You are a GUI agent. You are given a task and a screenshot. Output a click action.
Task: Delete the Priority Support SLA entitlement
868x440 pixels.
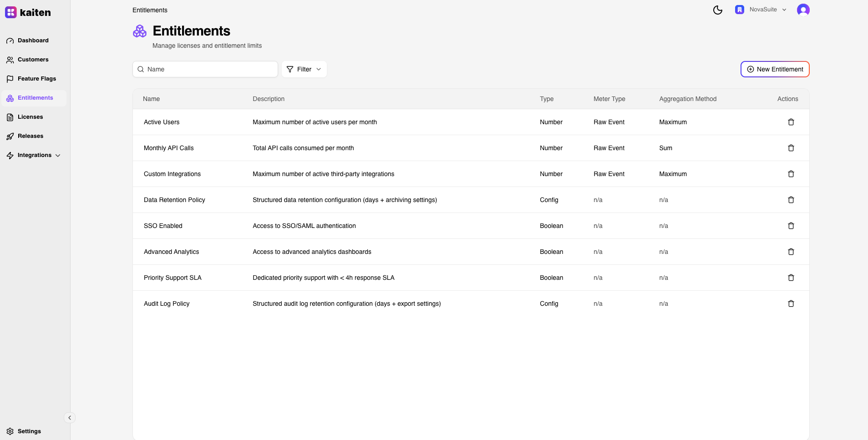click(791, 278)
